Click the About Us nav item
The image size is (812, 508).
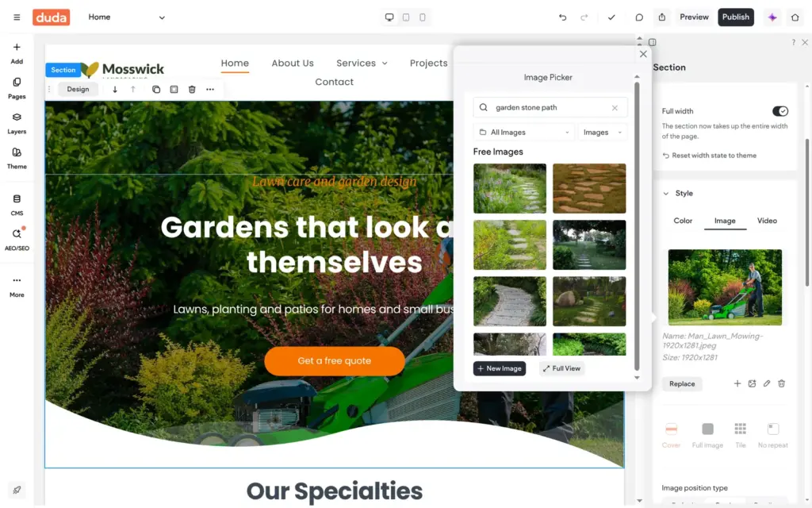pos(293,63)
